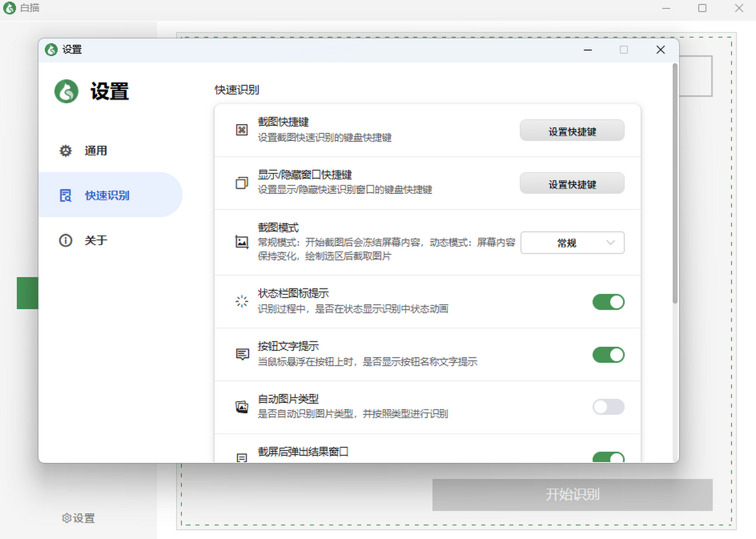This screenshot has height=539, width=756.
Task: Click the 截图快捷键 title text
Action: click(283, 122)
